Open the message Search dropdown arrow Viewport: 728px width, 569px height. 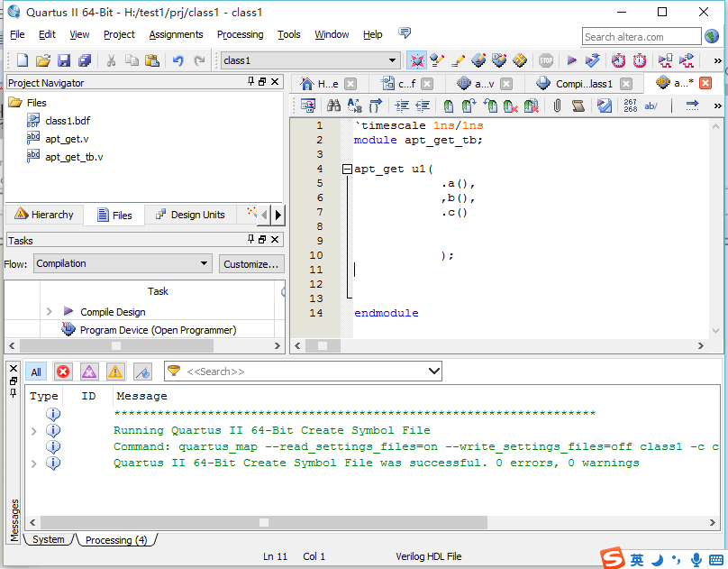pos(433,372)
